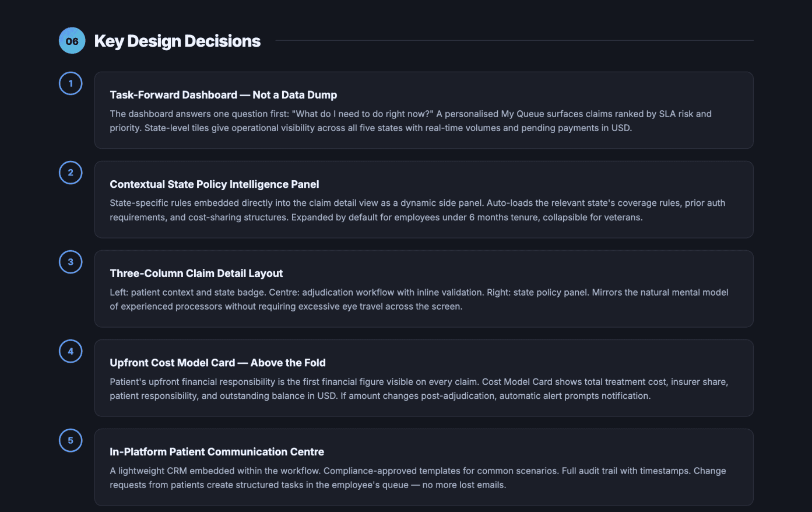Select the circled number 4 marker
The image size is (812, 512).
pyautogui.click(x=71, y=351)
